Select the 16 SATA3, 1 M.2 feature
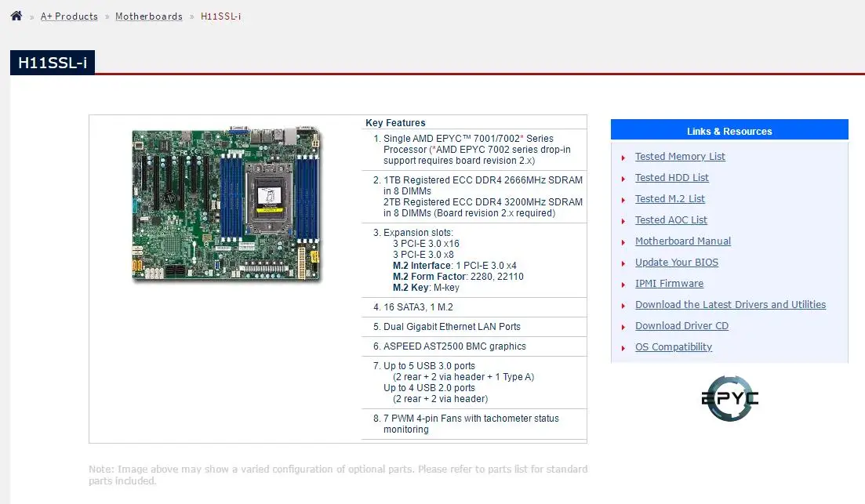The image size is (865, 504). click(x=418, y=307)
